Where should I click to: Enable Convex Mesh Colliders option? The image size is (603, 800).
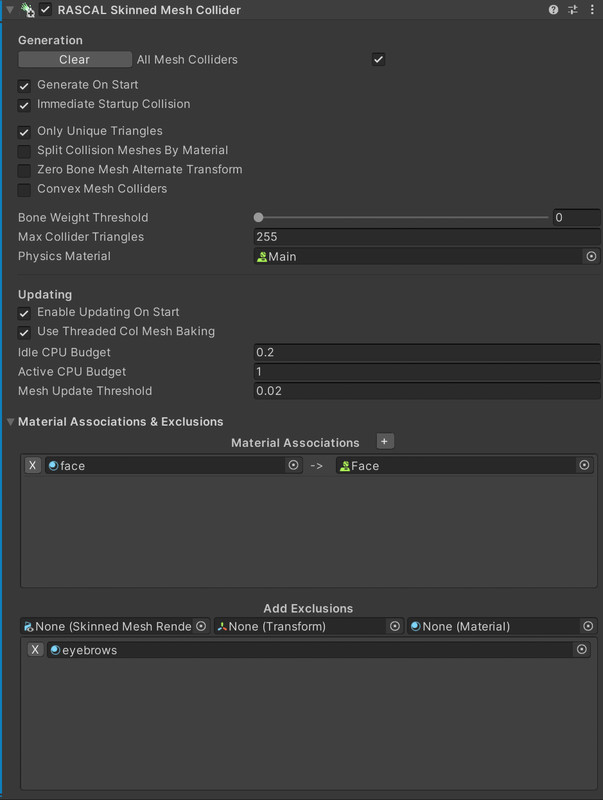click(25, 189)
